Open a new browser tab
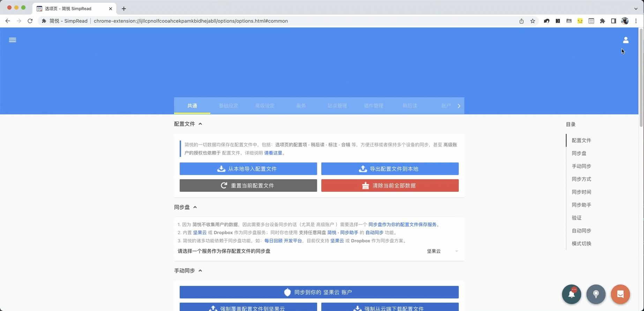 (x=124, y=9)
